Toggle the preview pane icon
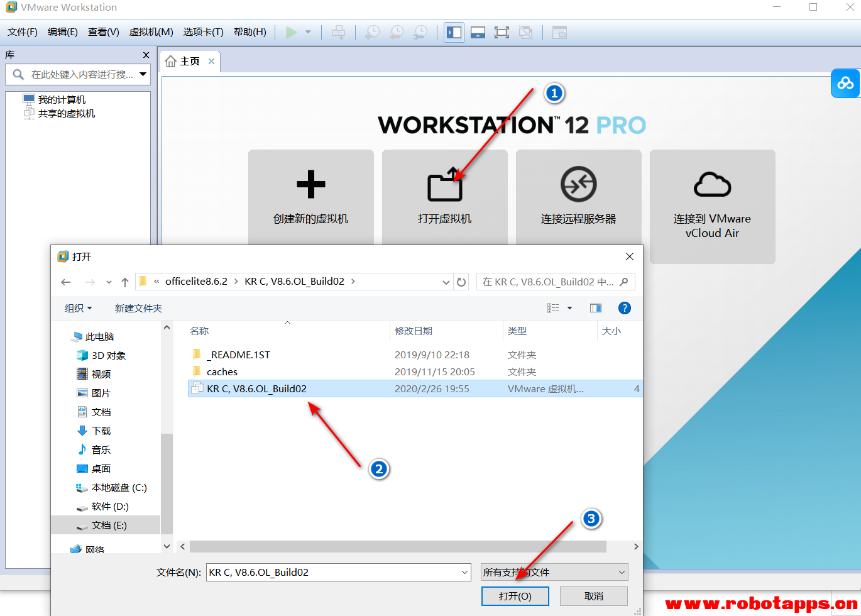Viewport: 861px width, 616px height. (x=596, y=308)
